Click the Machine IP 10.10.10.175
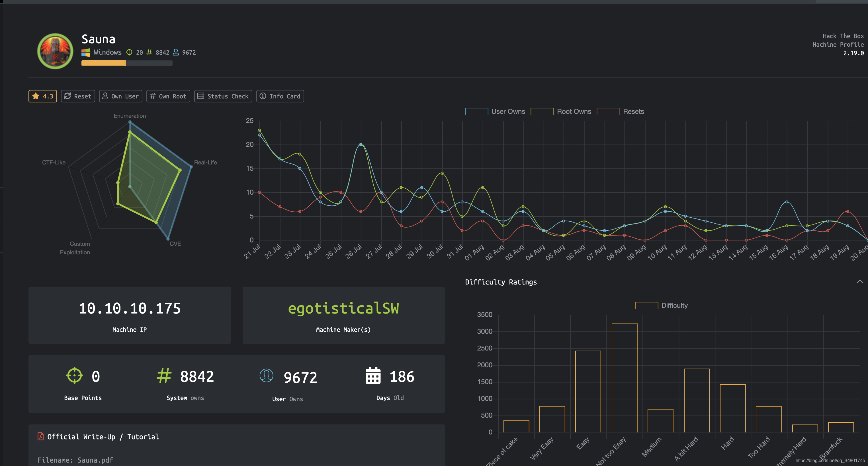This screenshot has width=868, height=466. [x=130, y=308]
